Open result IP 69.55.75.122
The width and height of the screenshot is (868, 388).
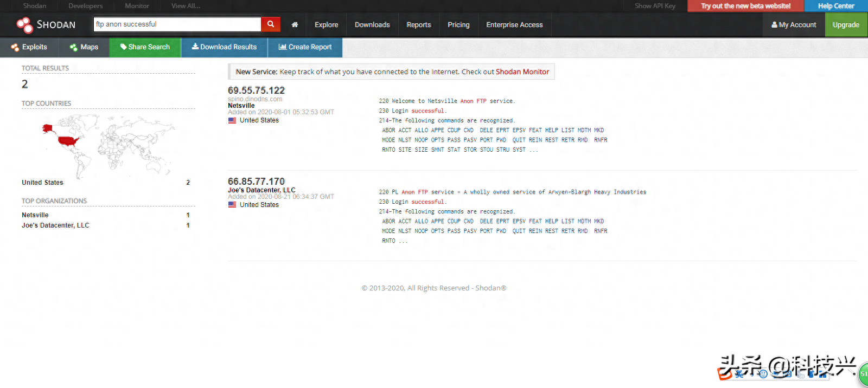point(256,90)
